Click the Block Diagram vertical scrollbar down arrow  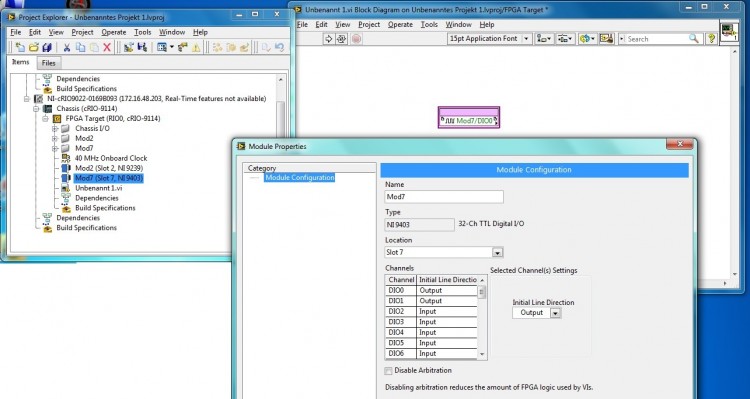click(x=735, y=274)
